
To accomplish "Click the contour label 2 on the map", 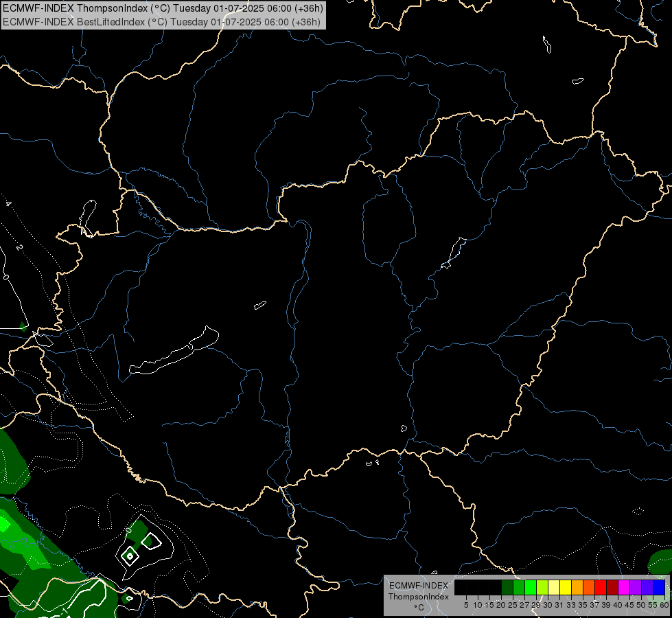I will [19, 248].
